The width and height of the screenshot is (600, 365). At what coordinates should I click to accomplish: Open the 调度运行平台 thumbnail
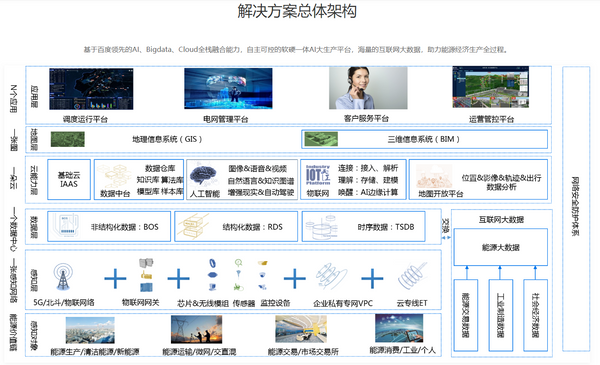91,89
